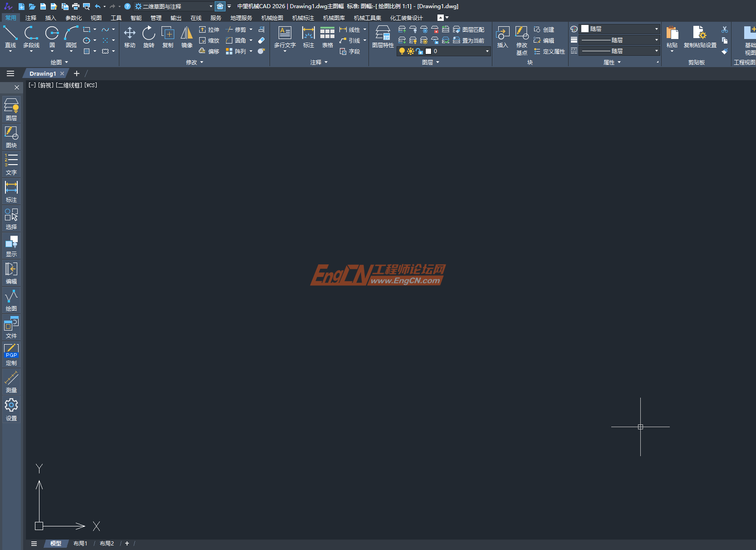The height and width of the screenshot is (550, 756).
Task: Toggle the layer freeze snowflake icon
Action: (411, 51)
